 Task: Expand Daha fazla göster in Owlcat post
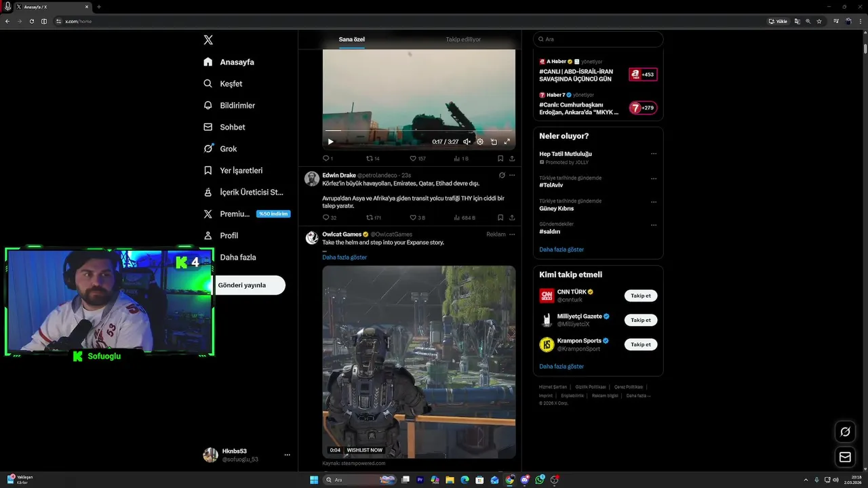[344, 258]
